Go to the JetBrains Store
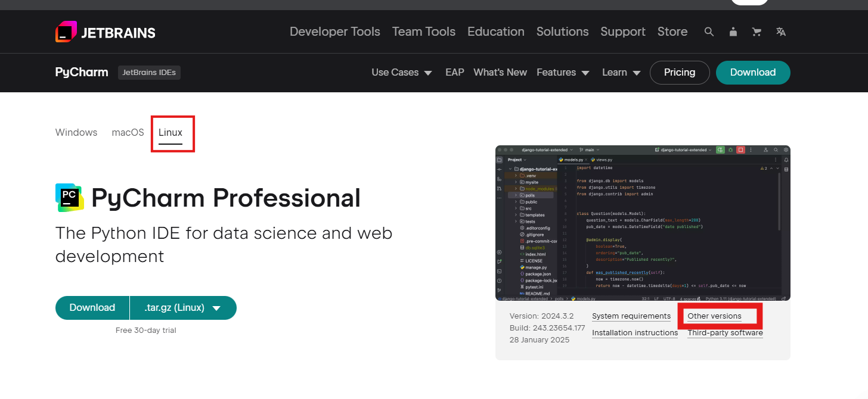The image size is (868, 399). (x=672, y=32)
